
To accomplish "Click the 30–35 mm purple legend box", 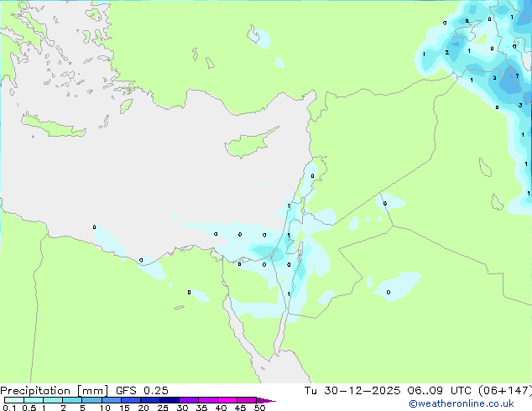I will [x=189, y=400].
